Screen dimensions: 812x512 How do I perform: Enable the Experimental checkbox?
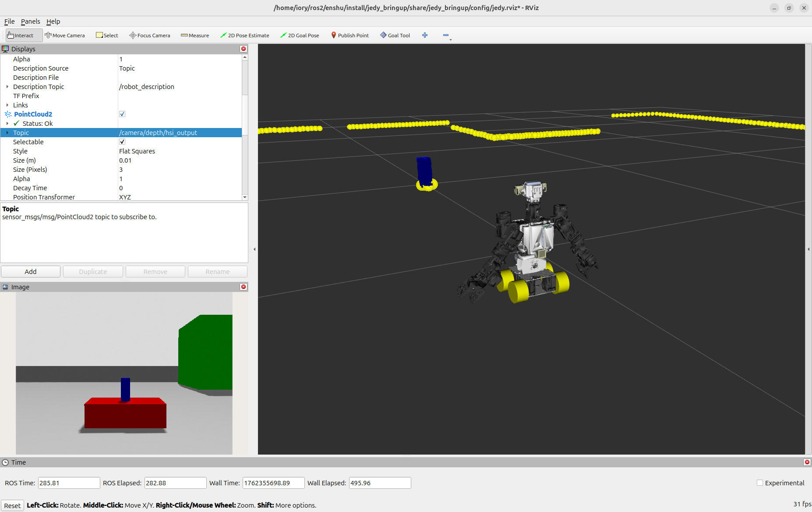tap(760, 483)
